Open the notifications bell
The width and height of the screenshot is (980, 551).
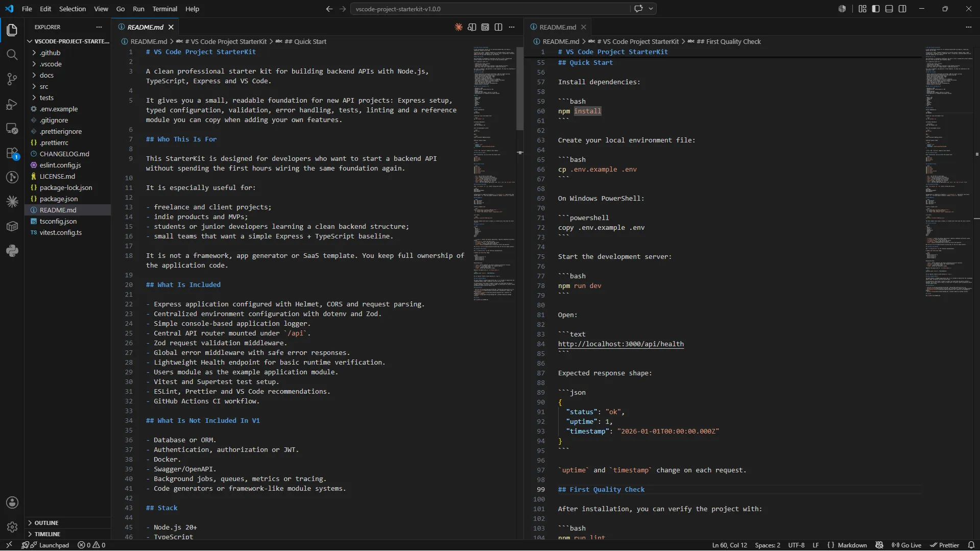(971, 545)
